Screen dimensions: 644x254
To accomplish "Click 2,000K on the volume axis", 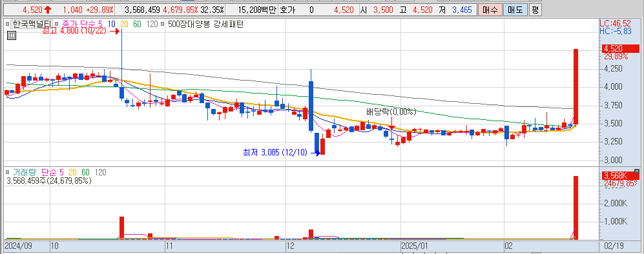I will tap(616, 203).
